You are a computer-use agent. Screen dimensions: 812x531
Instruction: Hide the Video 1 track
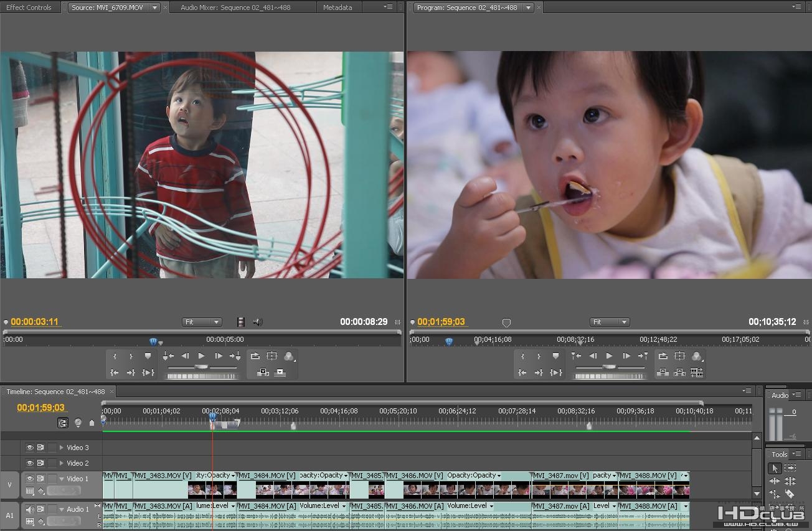[x=29, y=479]
